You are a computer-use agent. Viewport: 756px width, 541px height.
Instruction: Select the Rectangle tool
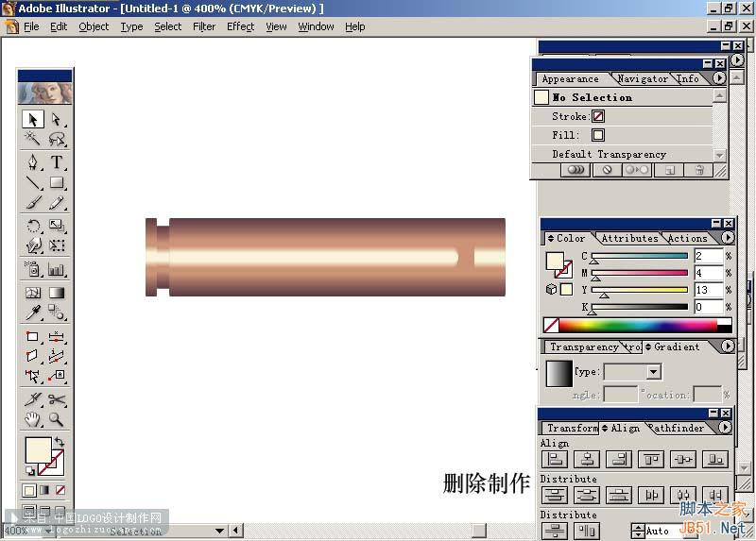(57, 182)
